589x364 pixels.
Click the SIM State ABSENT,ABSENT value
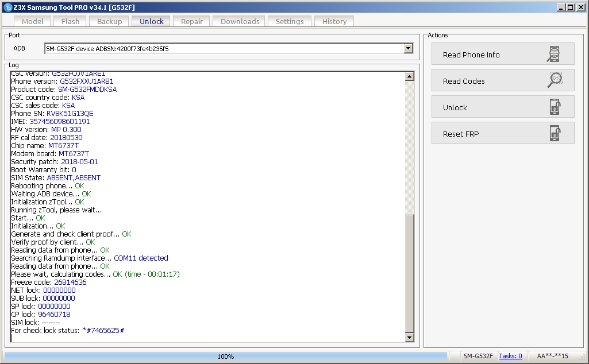pyautogui.click(x=74, y=178)
